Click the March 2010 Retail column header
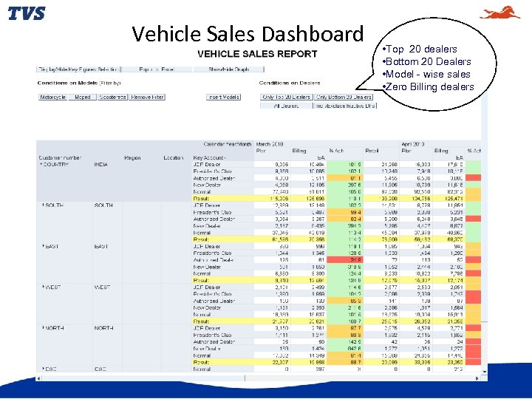This screenshot has height=399, width=532. click(371, 151)
